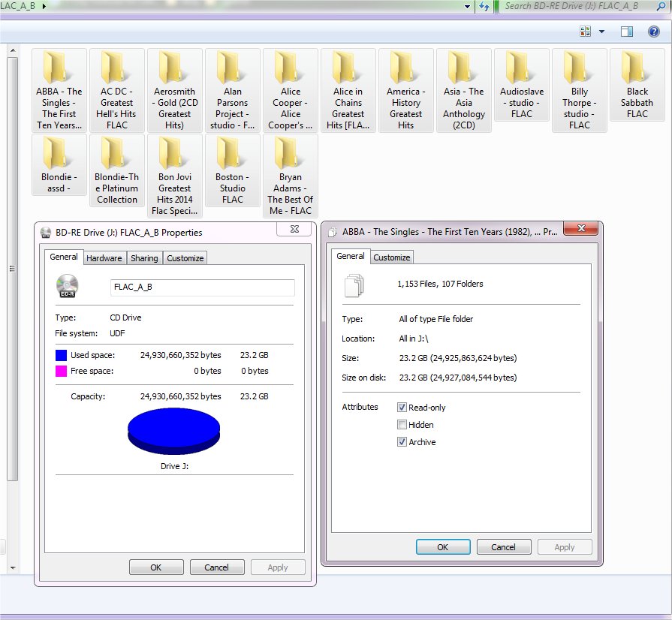Click the 'All of type File folder' text
The width and height of the screenshot is (672, 620).
(x=435, y=319)
